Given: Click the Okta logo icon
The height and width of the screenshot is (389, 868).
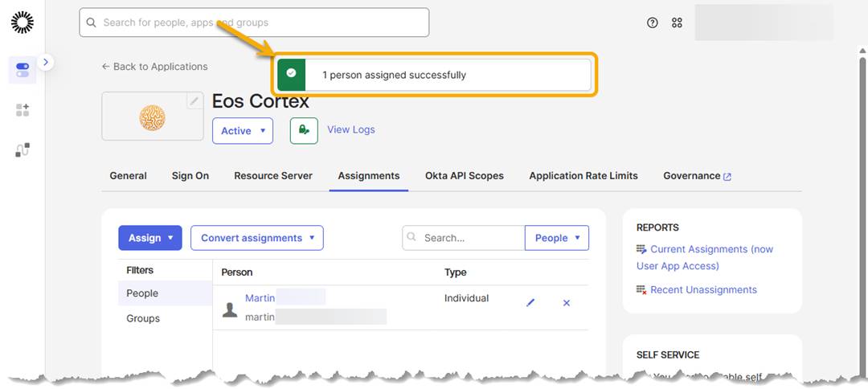Looking at the screenshot, I should coord(23,23).
